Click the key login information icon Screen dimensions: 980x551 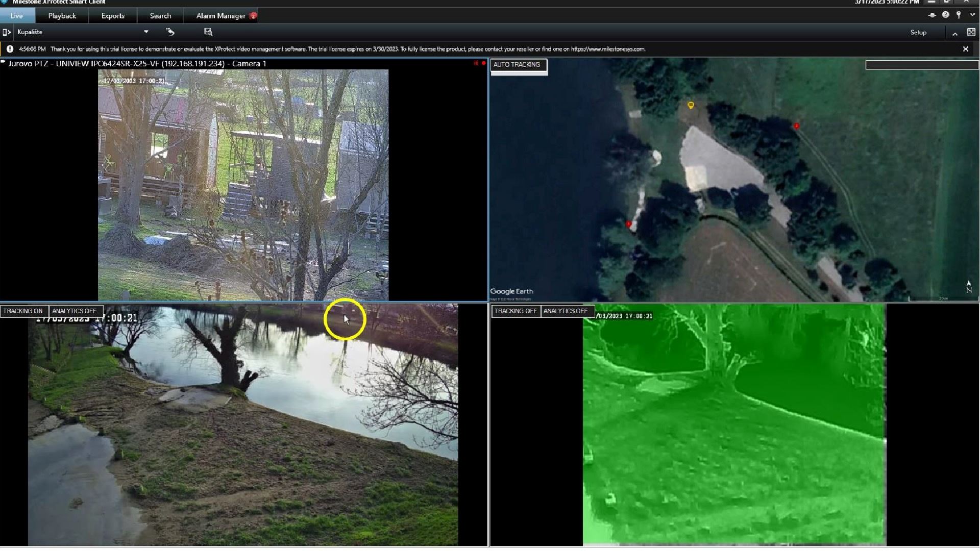(x=959, y=15)
